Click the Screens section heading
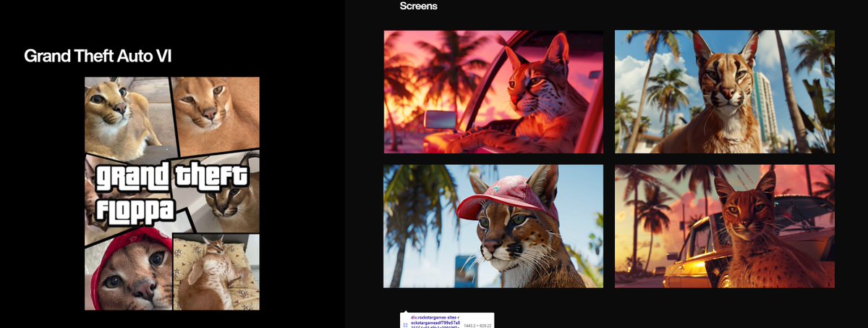Image resolution: width=868 pixels, height=328 pixels. pos(418,7)
